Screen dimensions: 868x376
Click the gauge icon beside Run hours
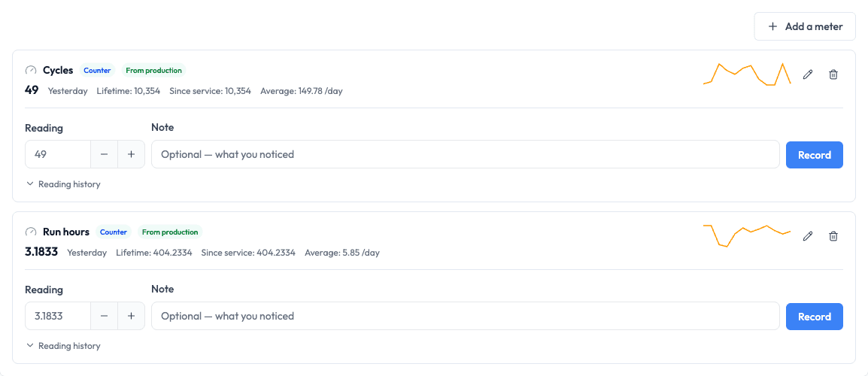click(x=31, y=232)
